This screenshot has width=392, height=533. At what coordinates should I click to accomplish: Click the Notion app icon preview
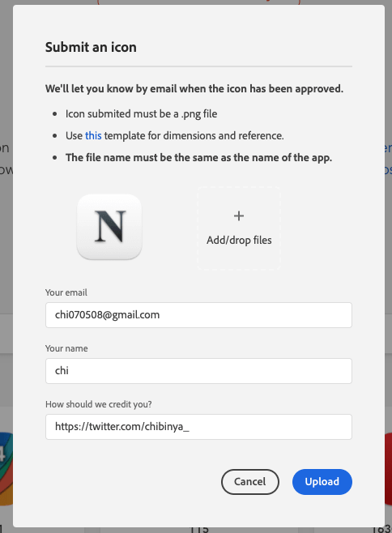coord(109,227)
